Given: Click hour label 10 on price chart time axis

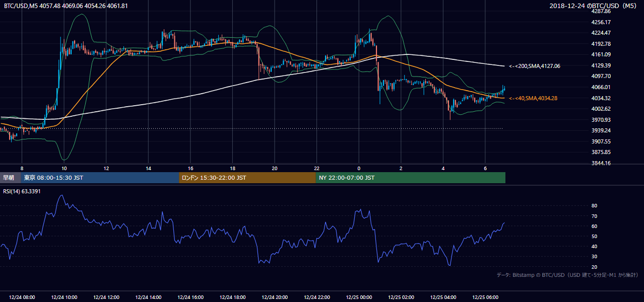Looking at the screenshot, I should point(64,168).
